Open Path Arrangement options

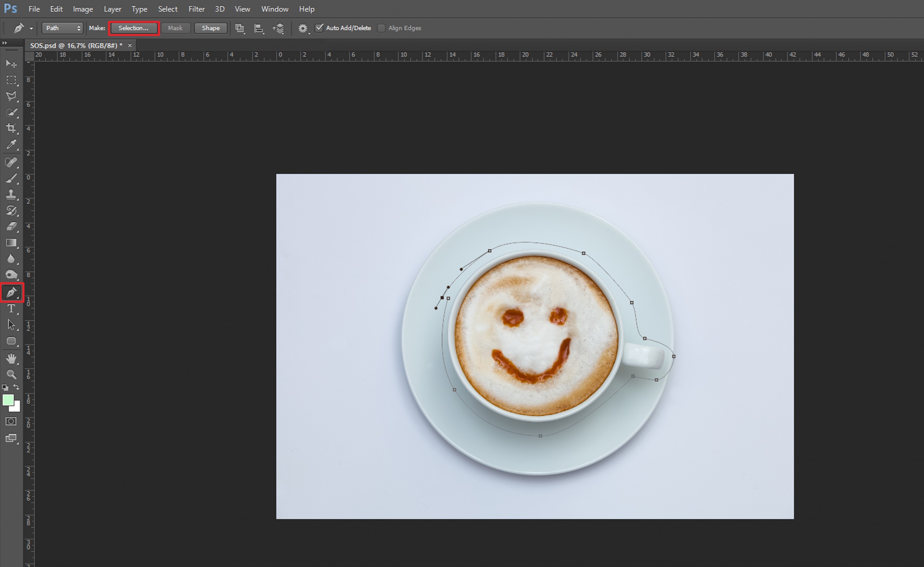278,28
